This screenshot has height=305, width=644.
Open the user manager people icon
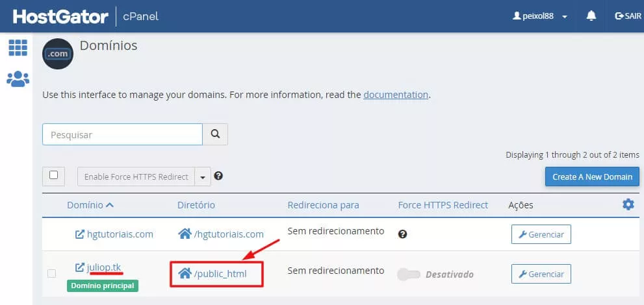(x=18, y=79)
